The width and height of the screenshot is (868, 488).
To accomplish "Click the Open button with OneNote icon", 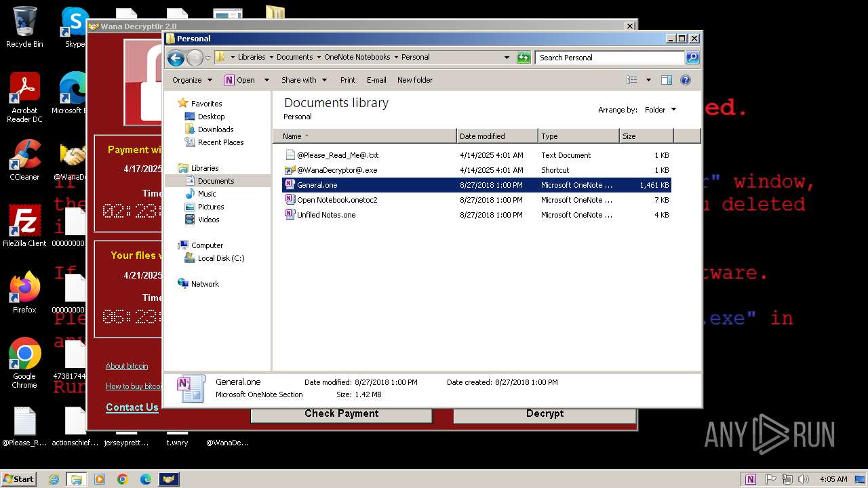I will tap(239, 80).
